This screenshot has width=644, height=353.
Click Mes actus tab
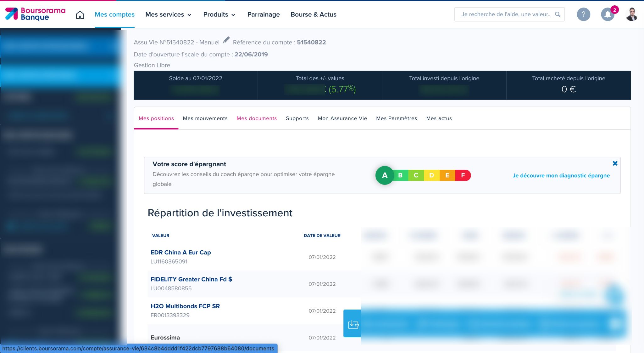point(439,118)
